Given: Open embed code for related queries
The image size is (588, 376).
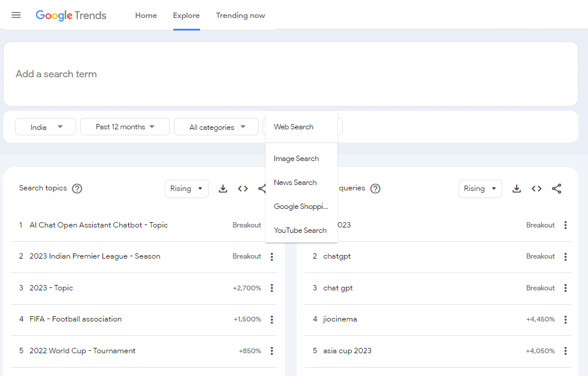Looking at the screenshot, I should 536,189.
